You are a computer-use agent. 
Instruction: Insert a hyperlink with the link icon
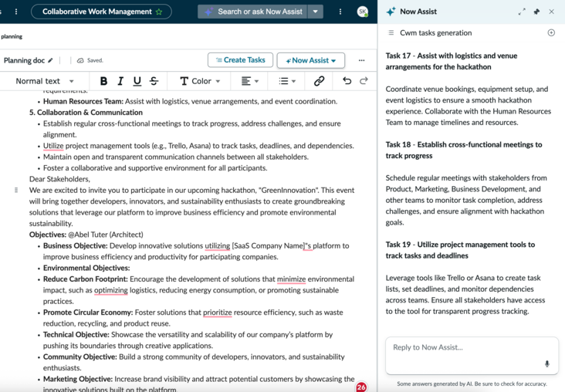(x=319, y=81)
